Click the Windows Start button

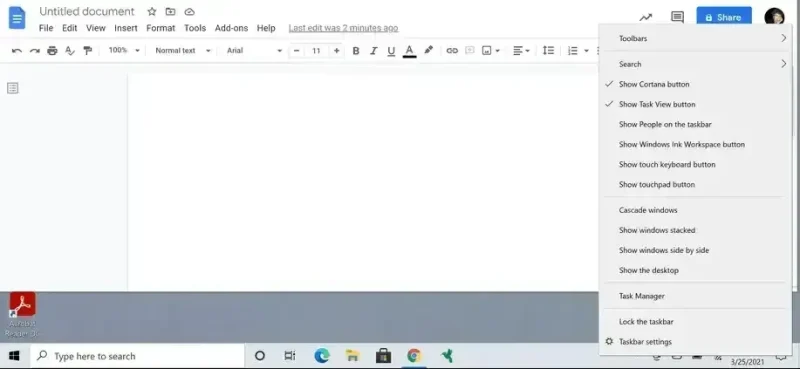point(14,356)
